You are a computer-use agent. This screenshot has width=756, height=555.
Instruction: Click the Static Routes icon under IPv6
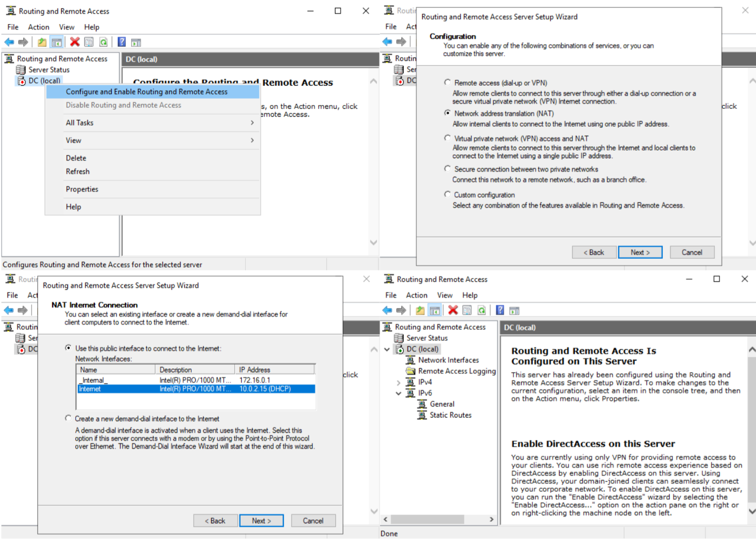click(x=422, y=416)
